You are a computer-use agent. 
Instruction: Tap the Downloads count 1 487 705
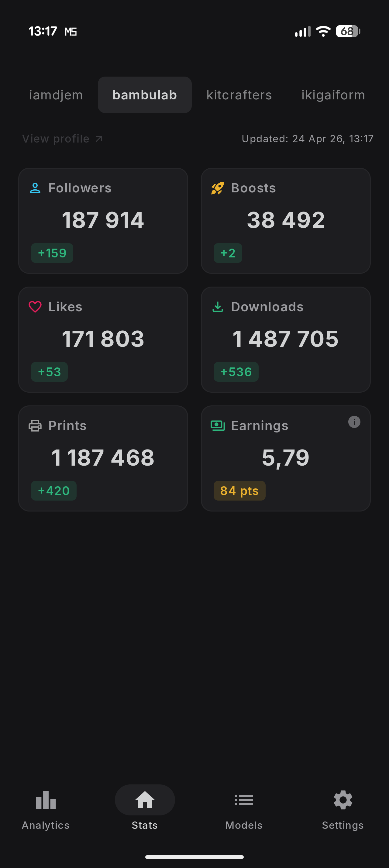(x=286, y=339)
